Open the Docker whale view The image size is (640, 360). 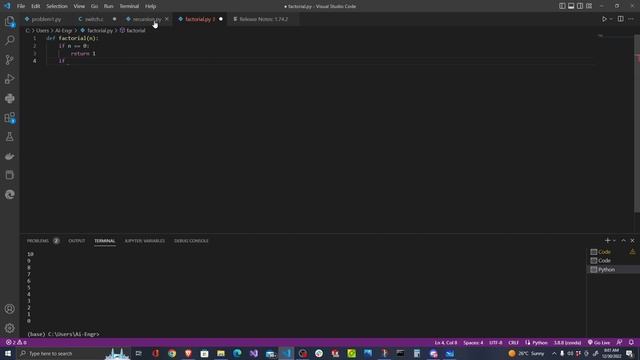click(9, 156)
